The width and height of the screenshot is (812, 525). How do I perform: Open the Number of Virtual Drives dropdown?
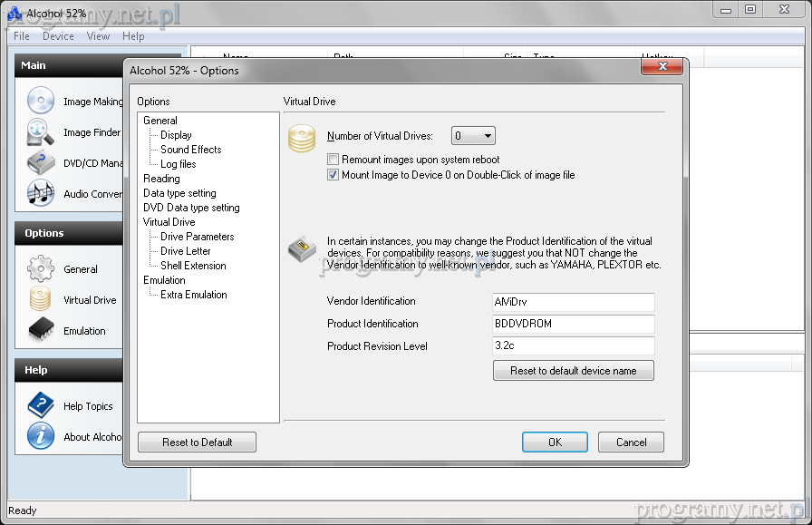click(474, 136)
